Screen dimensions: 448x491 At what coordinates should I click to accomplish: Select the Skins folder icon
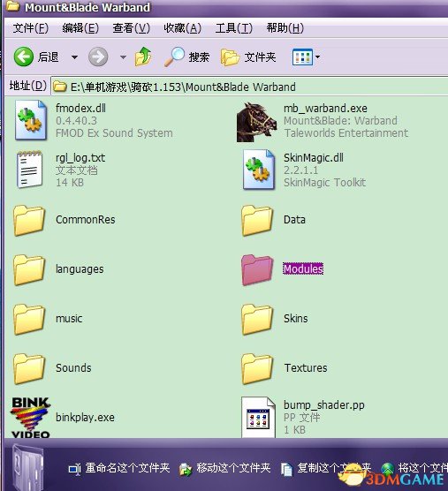(x=257, y=319)
